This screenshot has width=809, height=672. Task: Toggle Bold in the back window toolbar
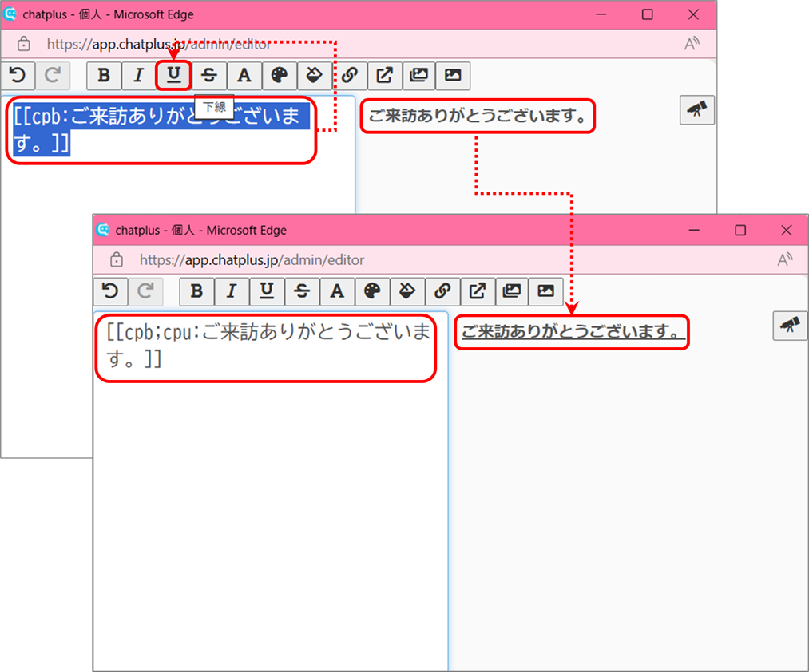(x=104, y=75)
